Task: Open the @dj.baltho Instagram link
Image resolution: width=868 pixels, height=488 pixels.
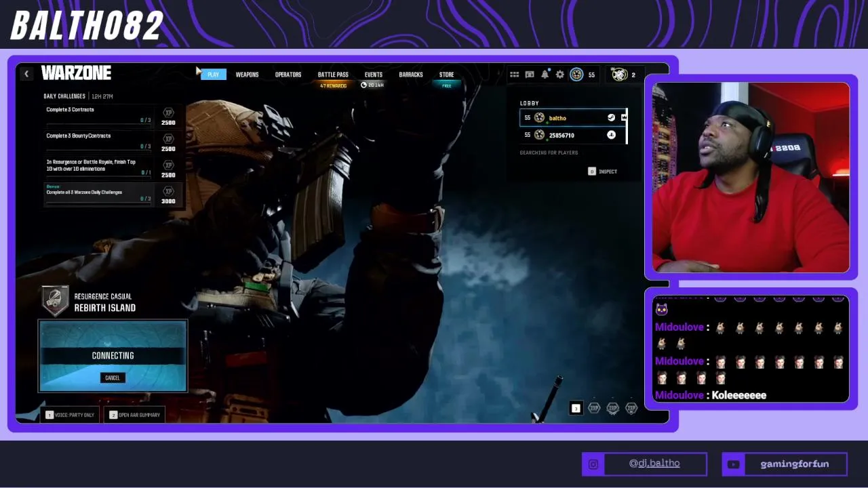Action: click(654, 464)
